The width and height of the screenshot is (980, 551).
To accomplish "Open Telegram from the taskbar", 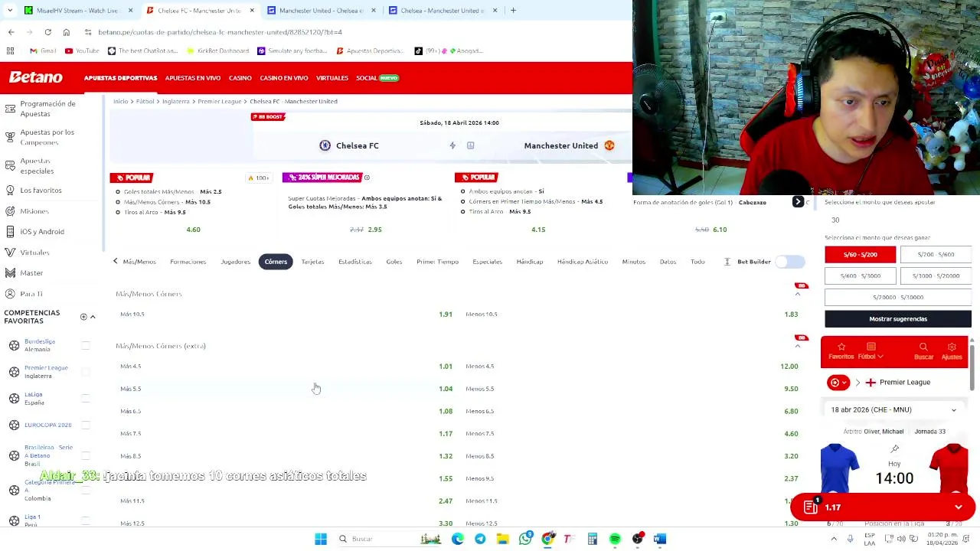I will [480, 539].
